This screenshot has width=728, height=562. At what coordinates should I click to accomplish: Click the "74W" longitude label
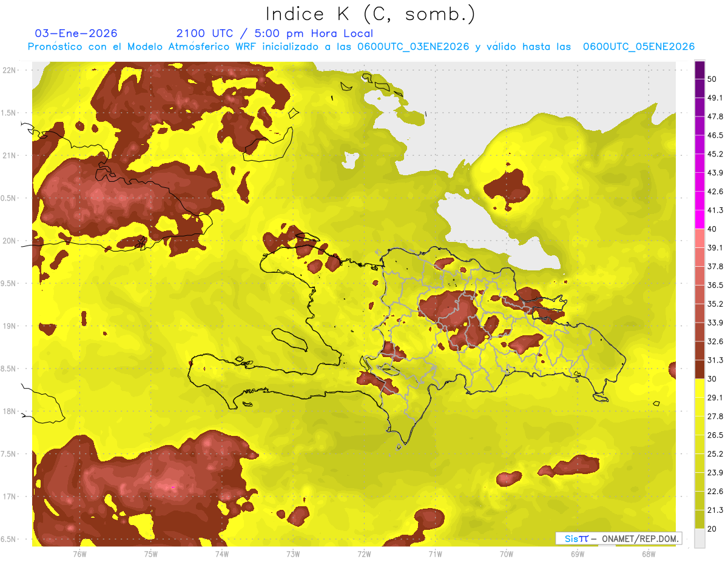click(x=222, y=554)
